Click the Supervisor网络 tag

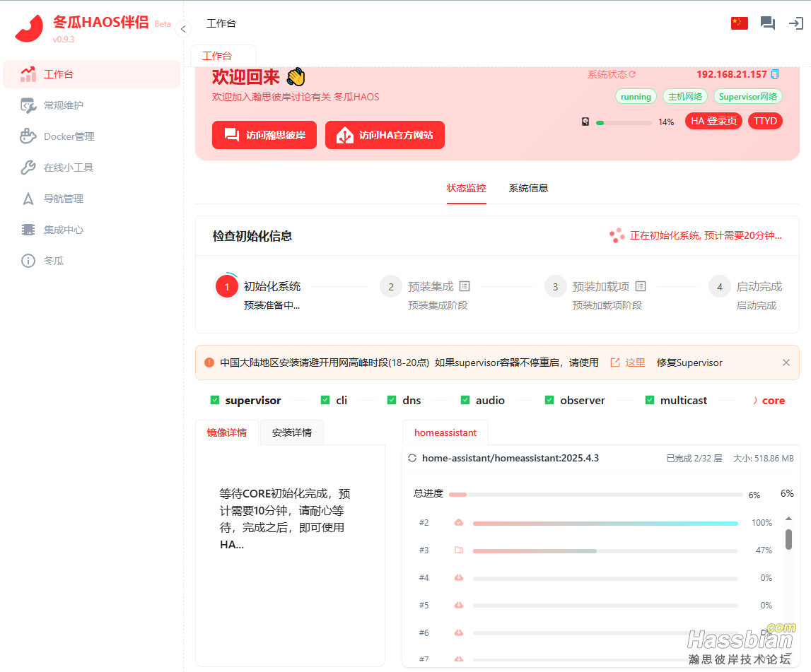pyautogui.click(x=748, y=97)
